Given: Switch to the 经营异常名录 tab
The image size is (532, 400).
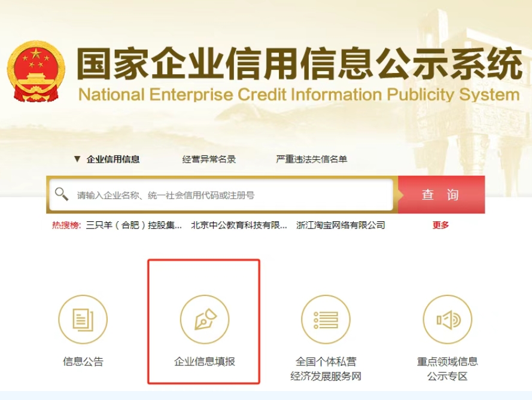Looking at the screenshot, I should (x=209, y=159).
